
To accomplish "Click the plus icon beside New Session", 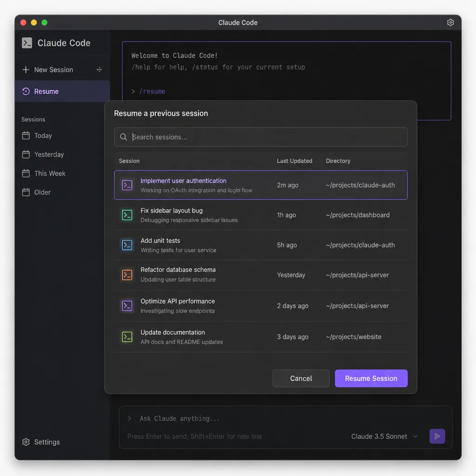I will point(26,70).
